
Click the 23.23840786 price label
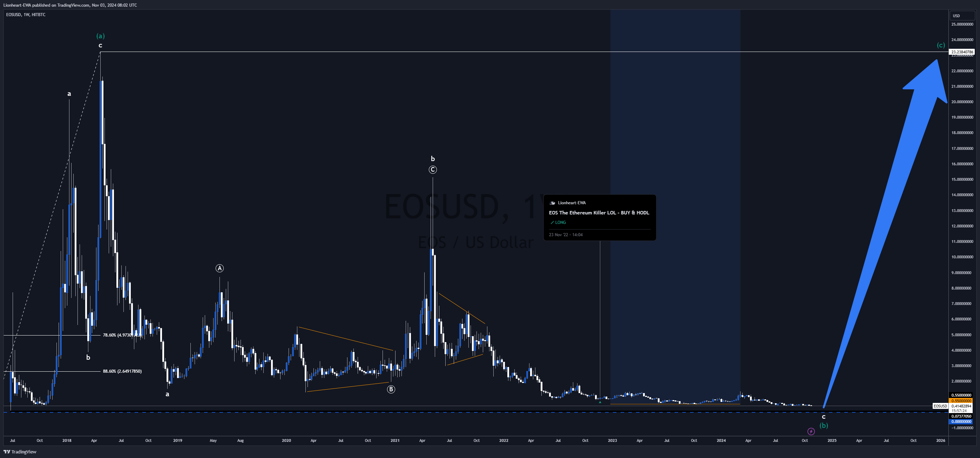(962, 52)
